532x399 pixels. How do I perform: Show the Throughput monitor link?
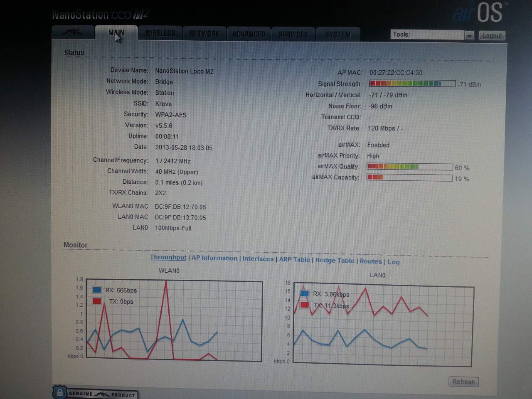(x=168, y=257)
